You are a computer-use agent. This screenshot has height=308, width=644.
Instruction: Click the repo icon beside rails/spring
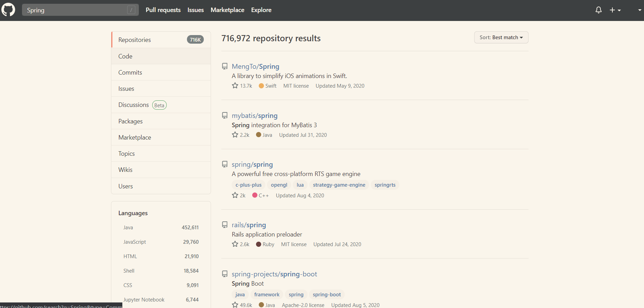coord(225,225)
